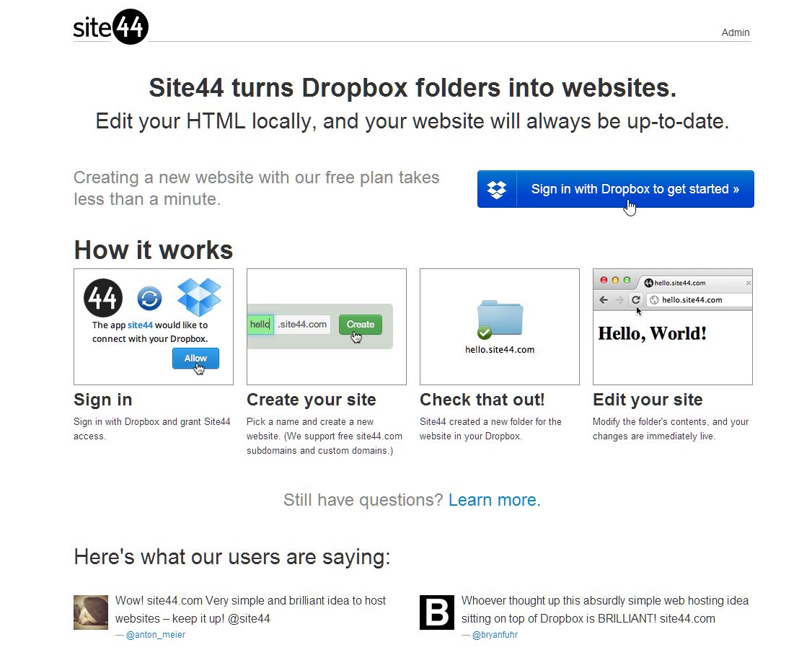Screen dimensions: 812x650
Task: Click the browser forward arrow in illustration
Action: pyautogui.click(x=619, y=300)
